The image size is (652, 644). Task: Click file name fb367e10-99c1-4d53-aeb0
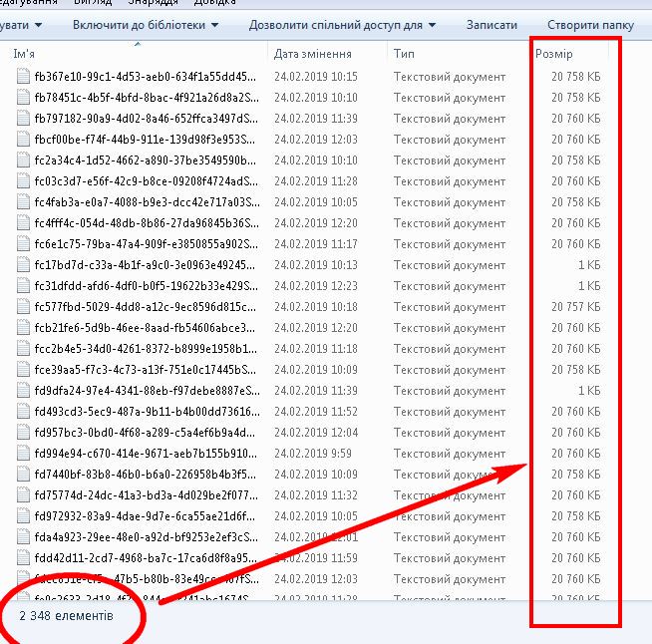[146, 77]
